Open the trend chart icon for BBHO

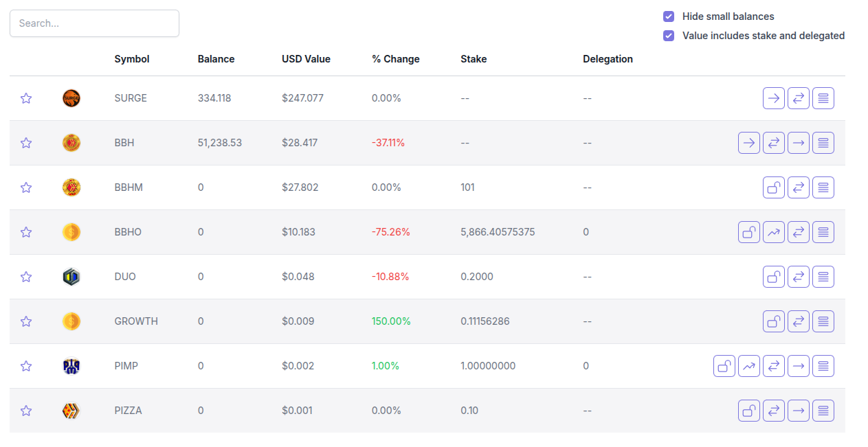774,232
